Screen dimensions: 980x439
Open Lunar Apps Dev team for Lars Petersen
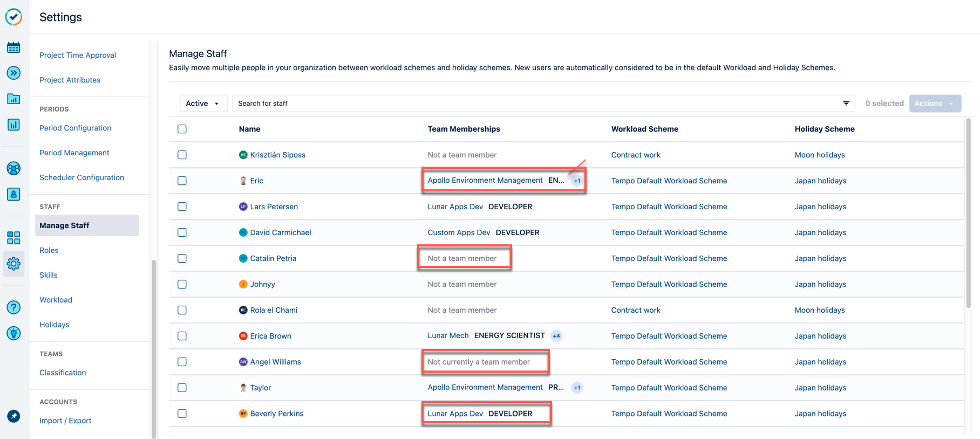coord(455,207)
